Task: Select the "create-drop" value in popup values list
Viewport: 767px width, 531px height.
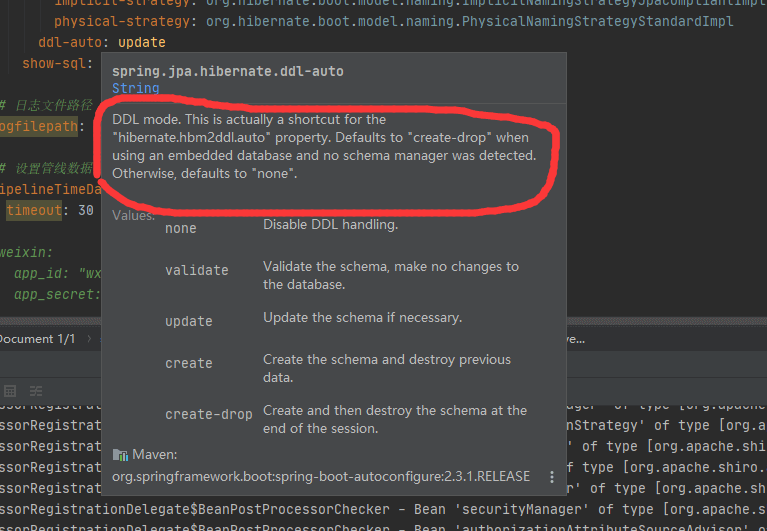Action: (x=209, y=414)
